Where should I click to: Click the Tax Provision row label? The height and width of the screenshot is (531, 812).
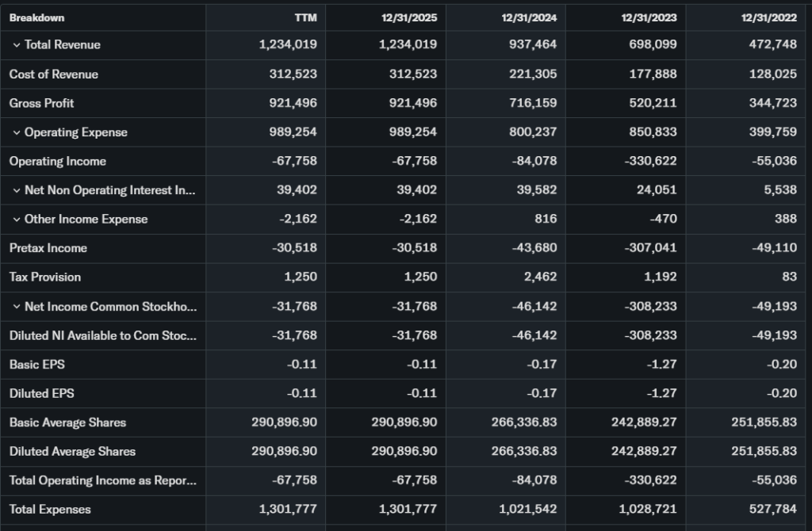[45, 277]
